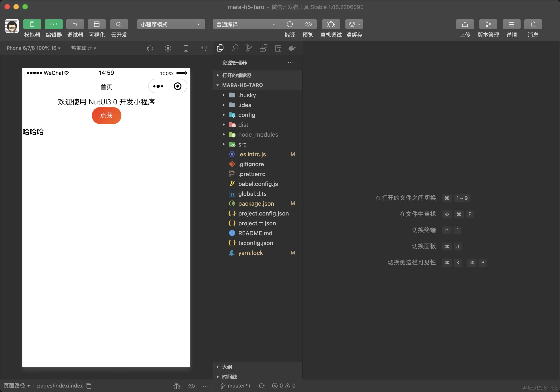Viewport: 560px width, 392px height.
Task: Open the 资源管理器 panel options menu
Action: [291, 62]
